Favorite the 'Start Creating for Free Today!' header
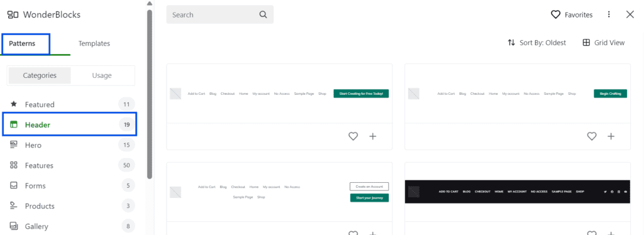Image resolution: width=644 pixels, height=235 pixels. point(353,136)
